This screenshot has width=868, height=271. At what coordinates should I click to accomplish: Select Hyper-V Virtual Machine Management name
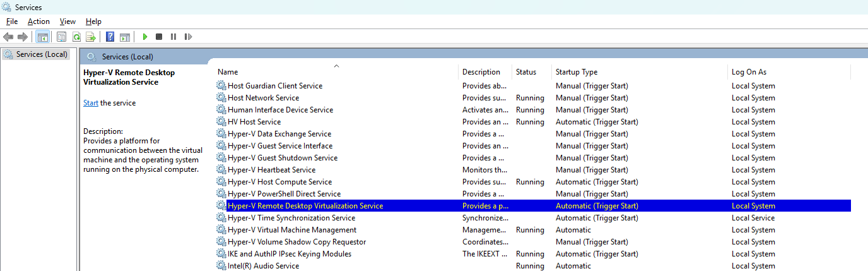[x=292, y=230]
